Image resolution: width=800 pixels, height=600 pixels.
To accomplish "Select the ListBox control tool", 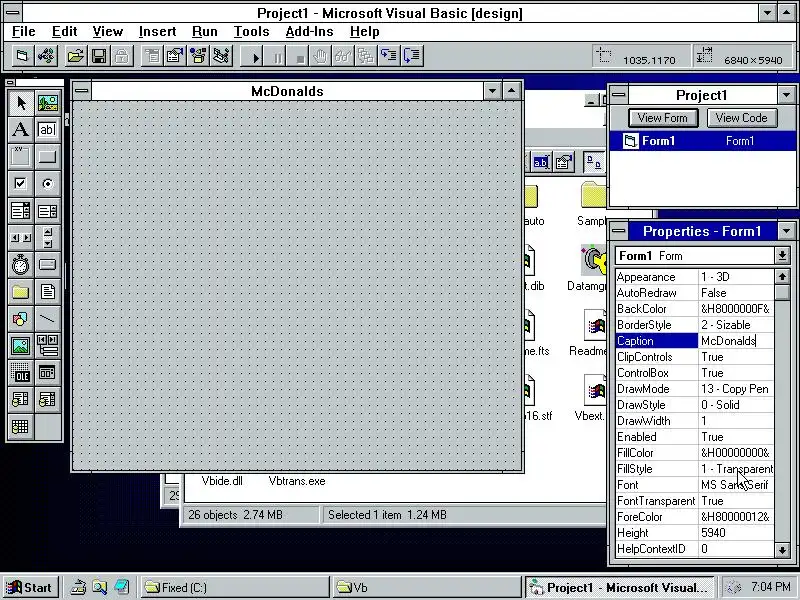I will coord(47,211).
